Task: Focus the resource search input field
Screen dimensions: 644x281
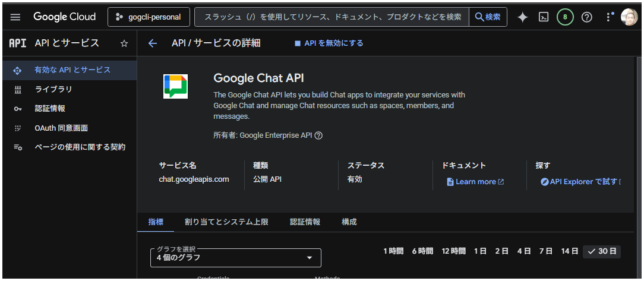Action: [332, 17]
